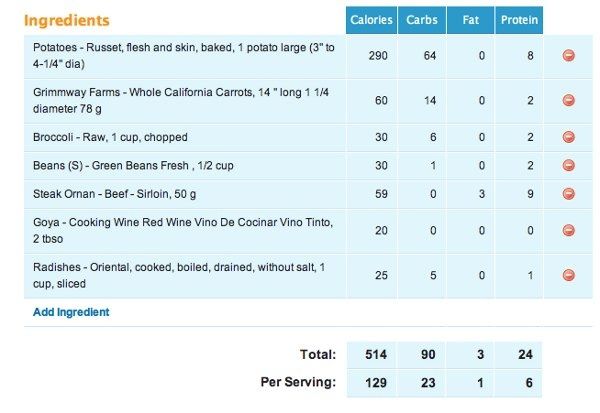This screenshot has height=413, width=600.
Task: Select the Broccoli Raw ingredient text
Action: (110, 137)
